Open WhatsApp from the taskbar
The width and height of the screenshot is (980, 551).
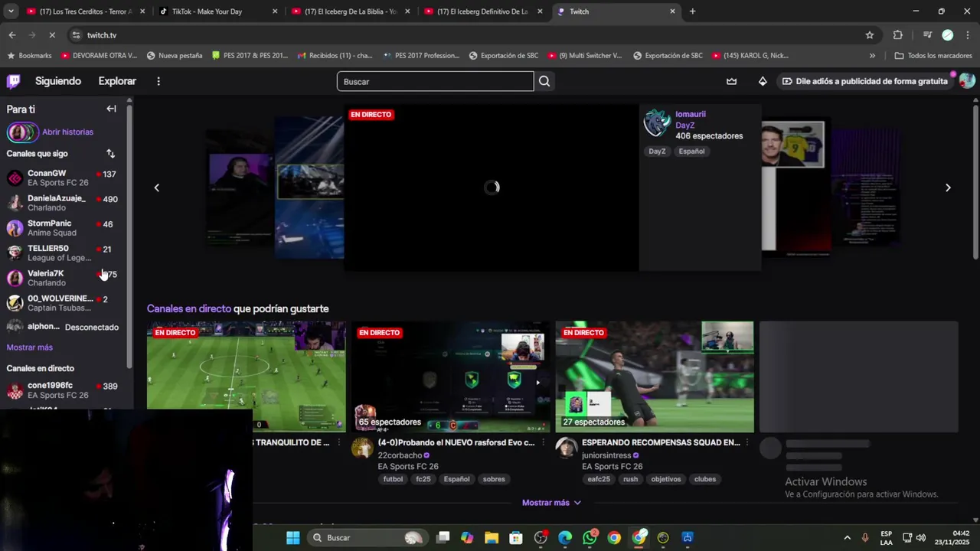[590, 538]
